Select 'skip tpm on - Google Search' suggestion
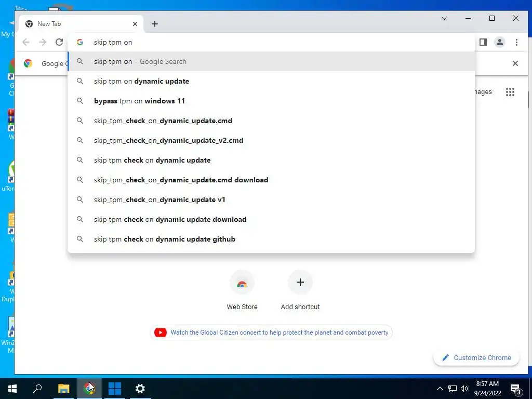 [271, 61]
